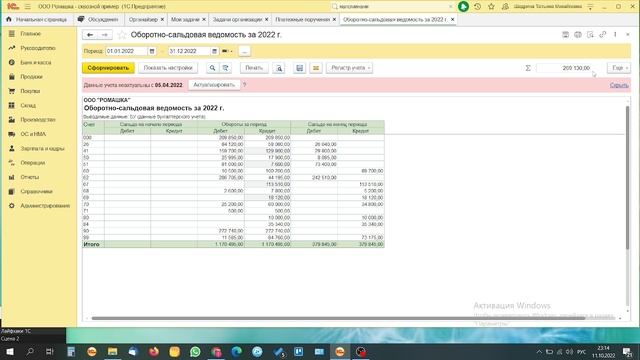
Task: Click Показать настройки button
Action: coord(168,68)
